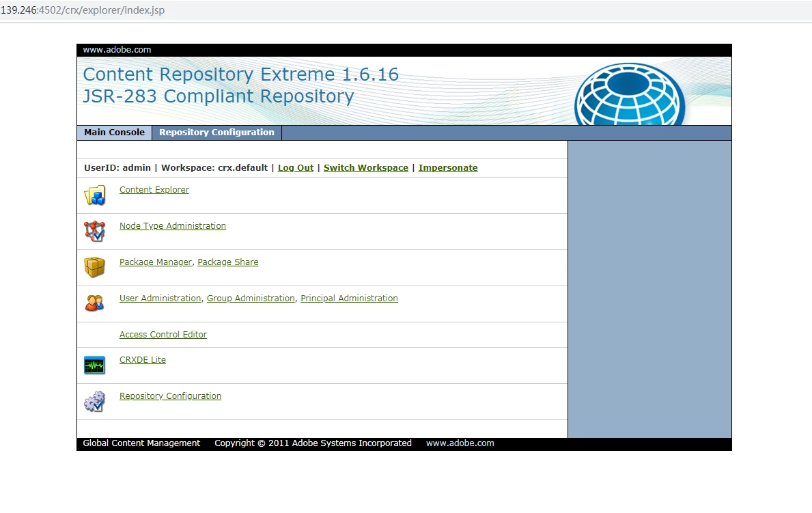Open the Group Administration link
The image size is (812, 513).
(x=251, y=299)
